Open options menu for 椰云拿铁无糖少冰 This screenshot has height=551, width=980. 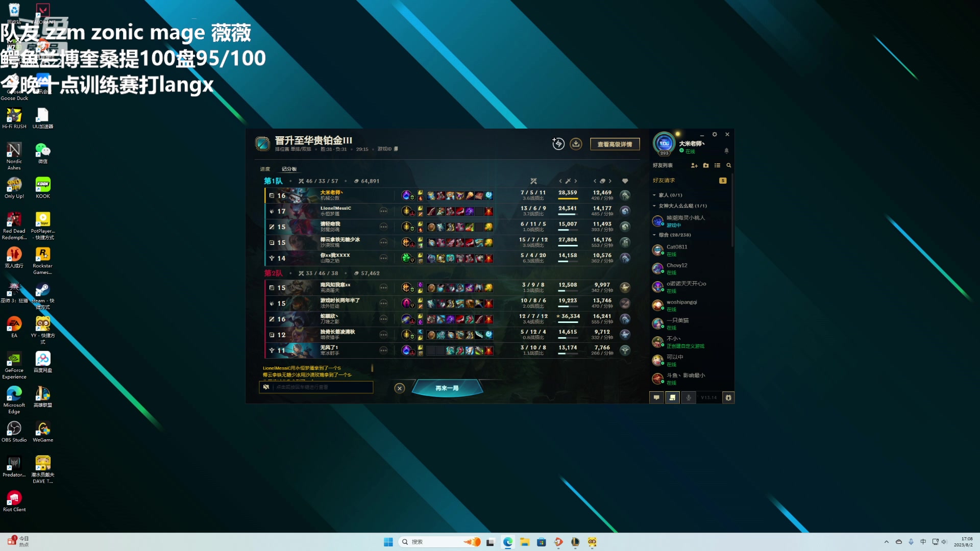pyautogui.click(x=383, y=242)
